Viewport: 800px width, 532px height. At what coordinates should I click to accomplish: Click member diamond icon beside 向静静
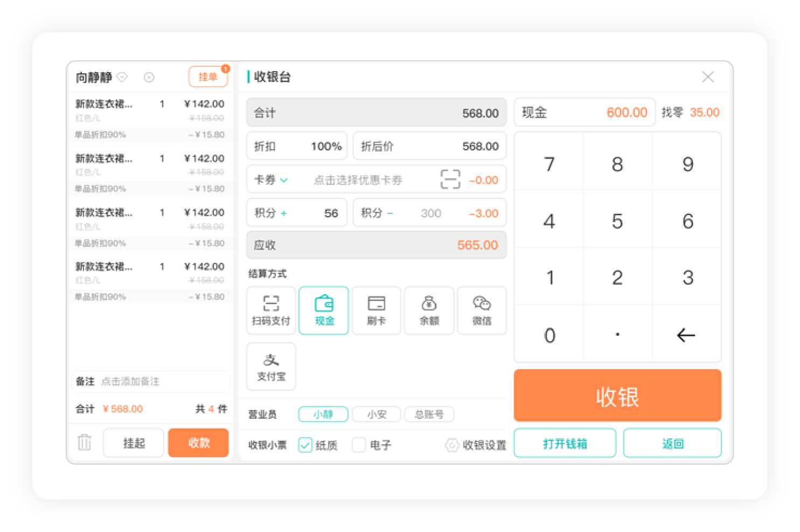click(122, 78)
